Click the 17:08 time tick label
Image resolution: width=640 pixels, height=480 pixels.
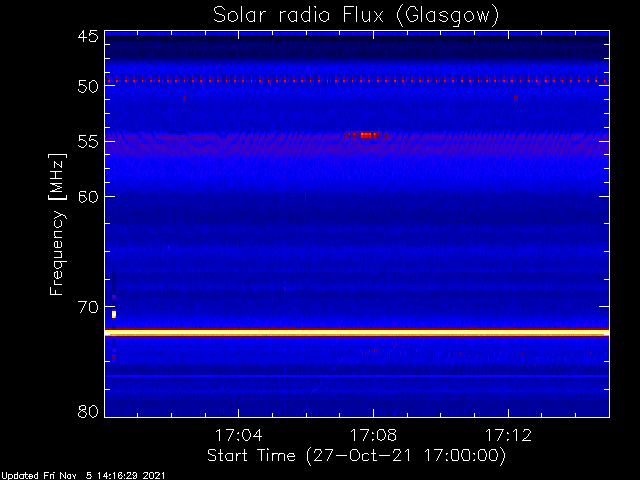pos(373,435)
